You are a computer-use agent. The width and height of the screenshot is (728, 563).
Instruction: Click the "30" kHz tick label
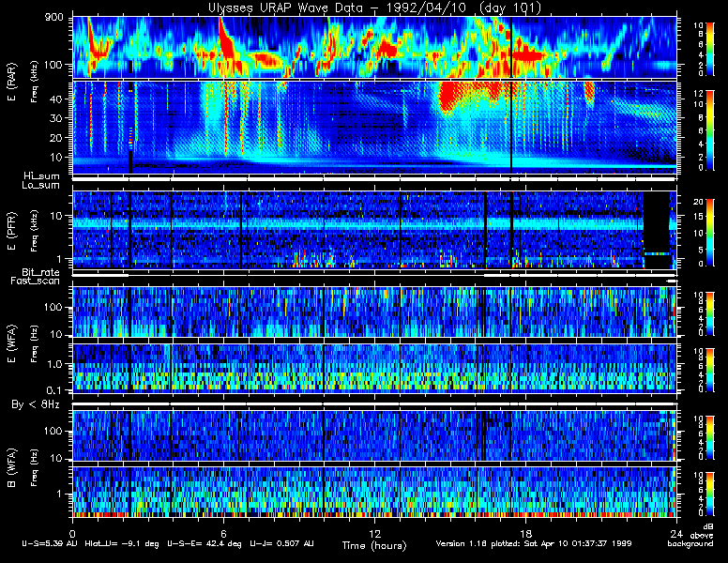[x=56, y=118]
